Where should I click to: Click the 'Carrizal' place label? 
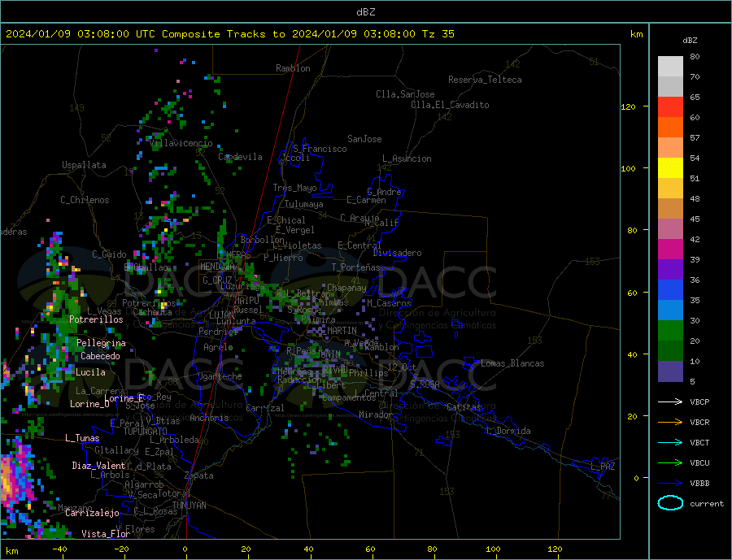265,408
